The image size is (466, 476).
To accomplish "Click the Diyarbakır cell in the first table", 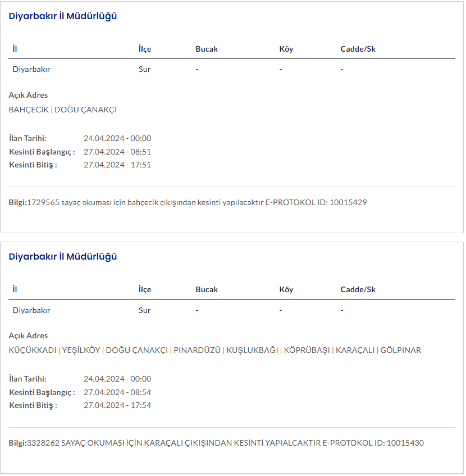I will point(31,70).
